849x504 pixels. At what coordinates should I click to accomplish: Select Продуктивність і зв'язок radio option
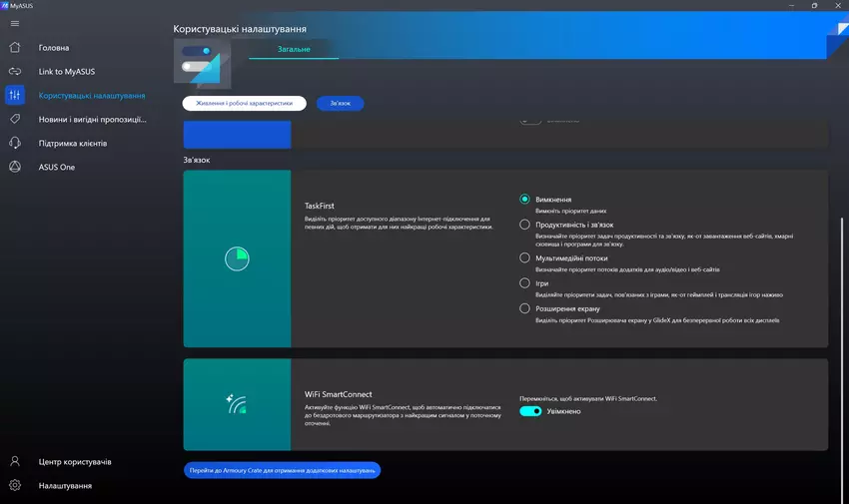525,226
